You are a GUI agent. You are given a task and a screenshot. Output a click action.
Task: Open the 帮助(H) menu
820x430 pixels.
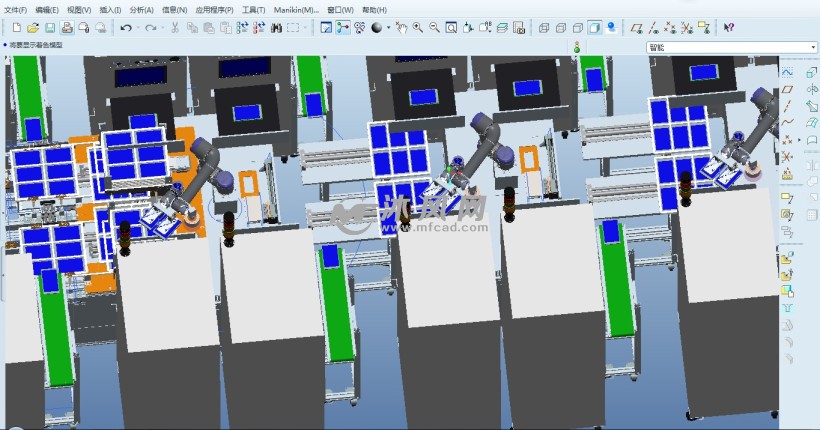pyautogui.click(x=374, y=9)
